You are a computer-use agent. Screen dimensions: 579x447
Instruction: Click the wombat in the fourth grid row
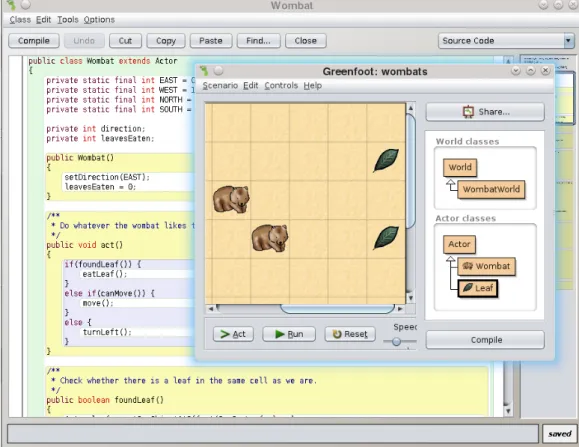pyautogui.click(x=270, y=238)
